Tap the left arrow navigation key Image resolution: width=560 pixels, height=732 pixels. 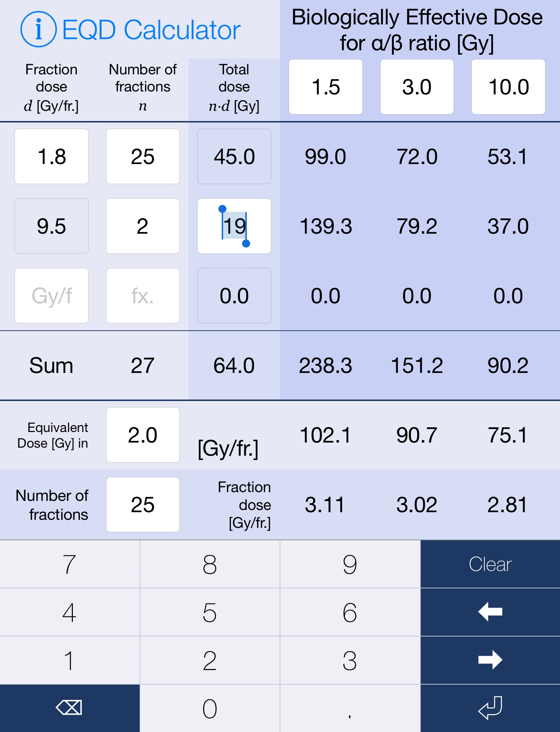tap(490, 612)
